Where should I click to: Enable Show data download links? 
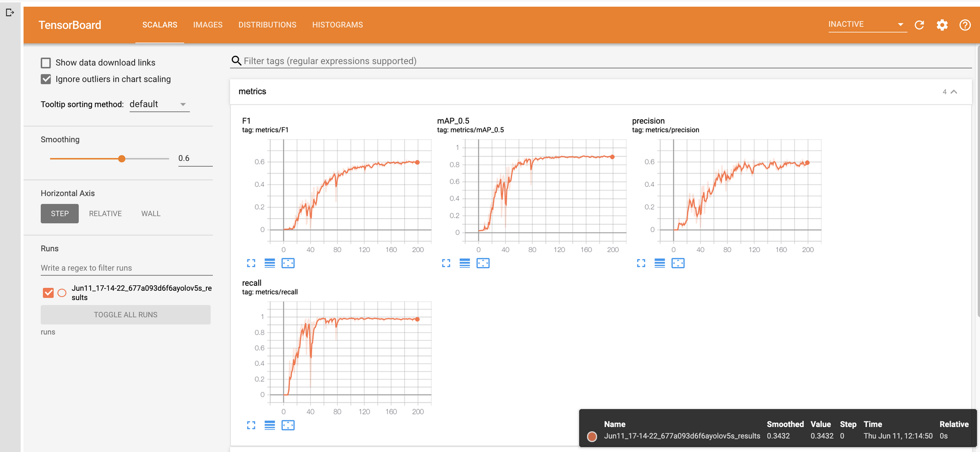[46, 63]
